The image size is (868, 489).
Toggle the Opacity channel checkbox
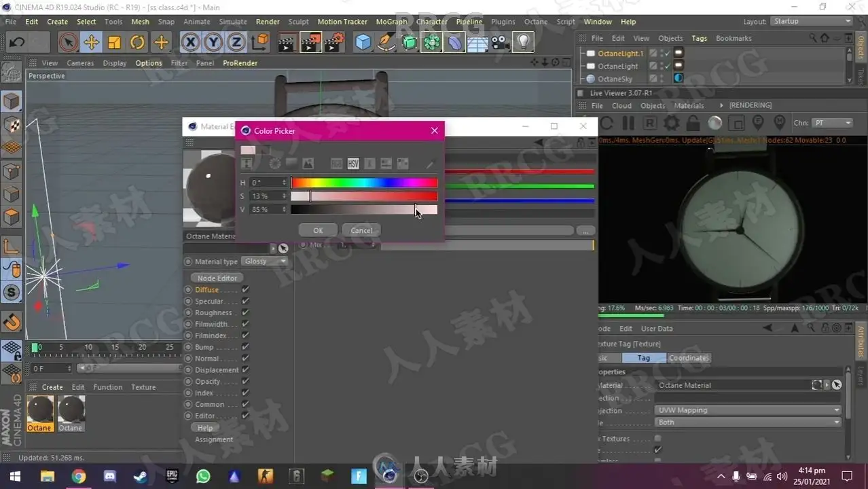tap(245, 382)
